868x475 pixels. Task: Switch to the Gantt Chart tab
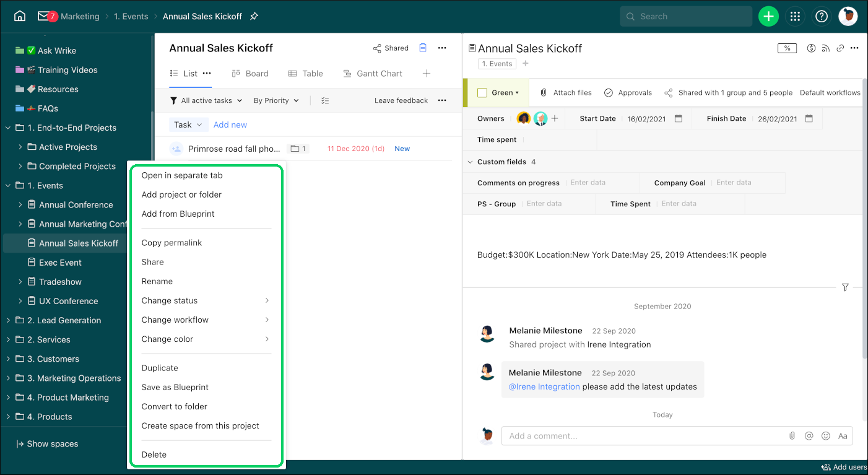pos(373,73)
